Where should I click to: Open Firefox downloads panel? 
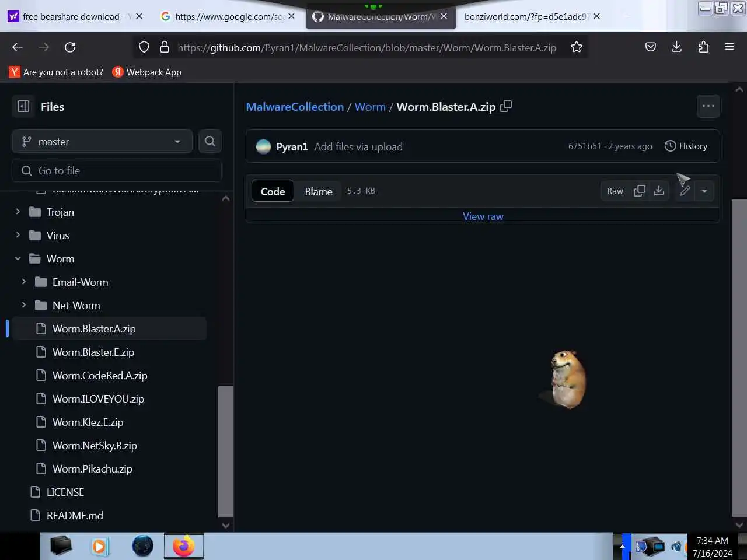(x=677, y=47)
